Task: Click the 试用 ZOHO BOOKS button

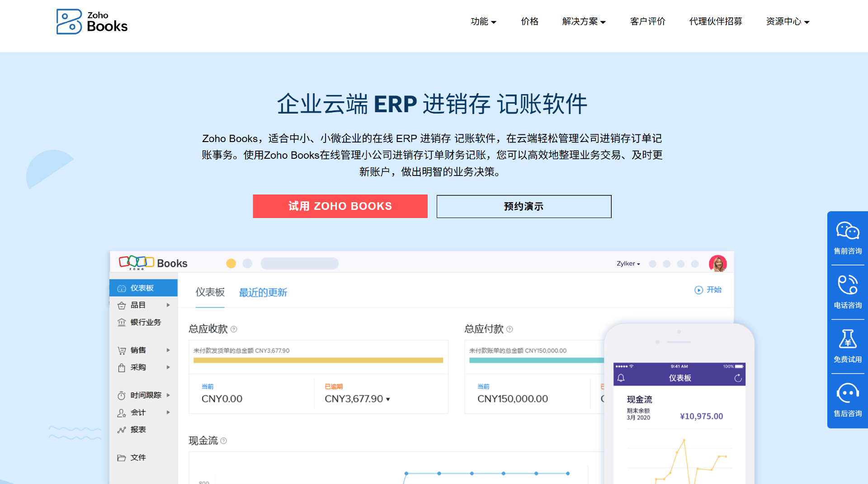Action: pos(340,206)
